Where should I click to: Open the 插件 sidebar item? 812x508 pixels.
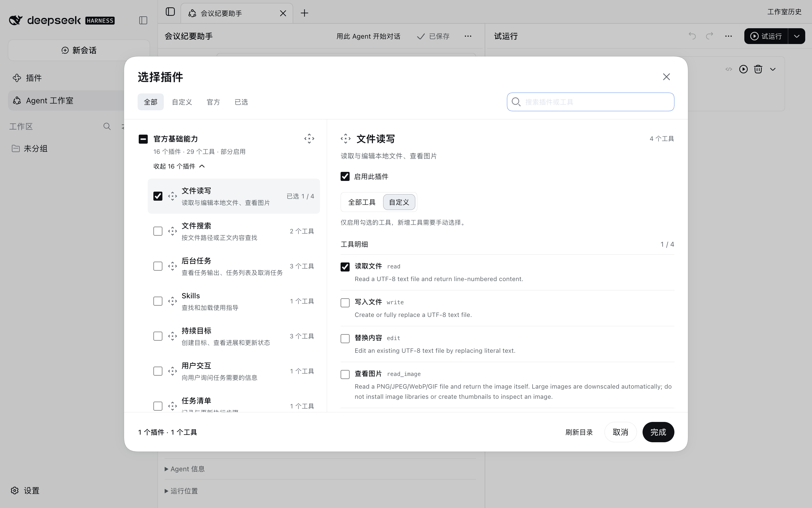66,78
